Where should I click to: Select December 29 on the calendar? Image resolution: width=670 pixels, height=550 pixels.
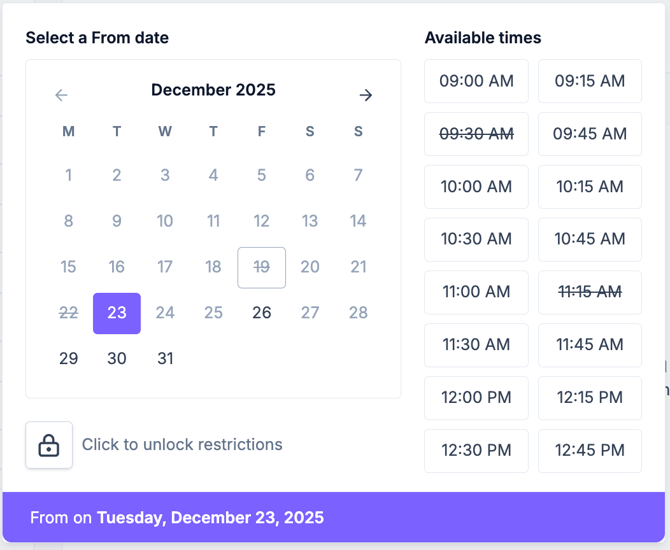click(x=68, y=359)
